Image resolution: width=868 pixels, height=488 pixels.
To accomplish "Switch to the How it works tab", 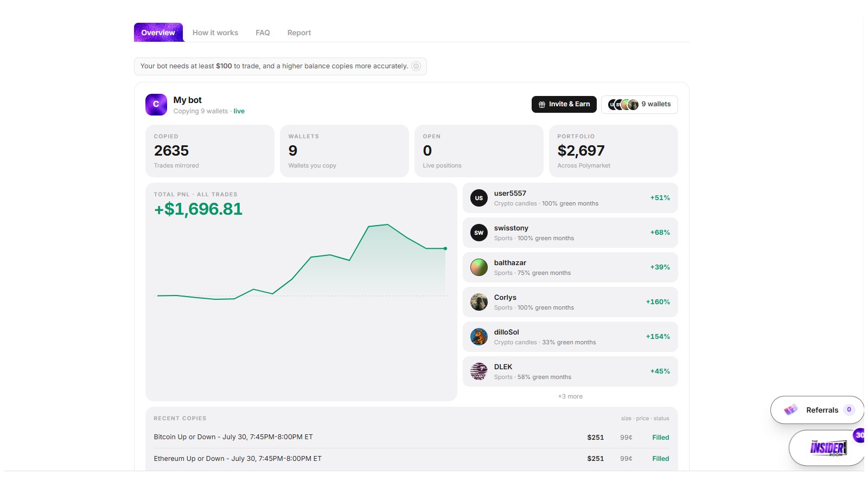I will (215, 33).
